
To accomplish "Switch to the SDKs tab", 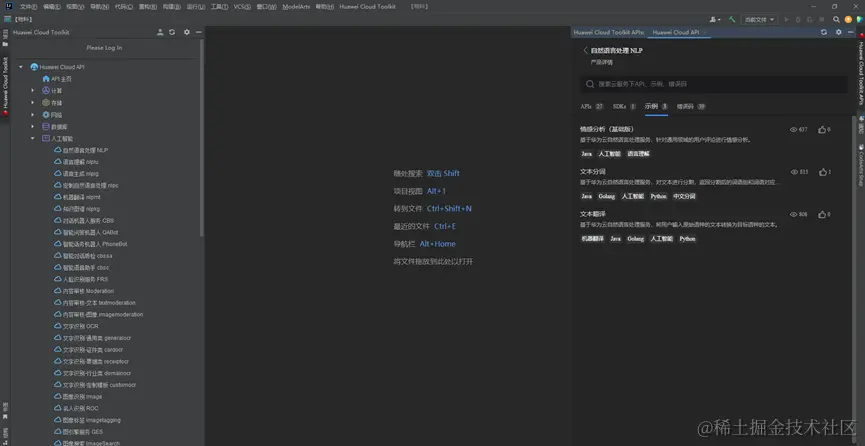I will point(624,106).
